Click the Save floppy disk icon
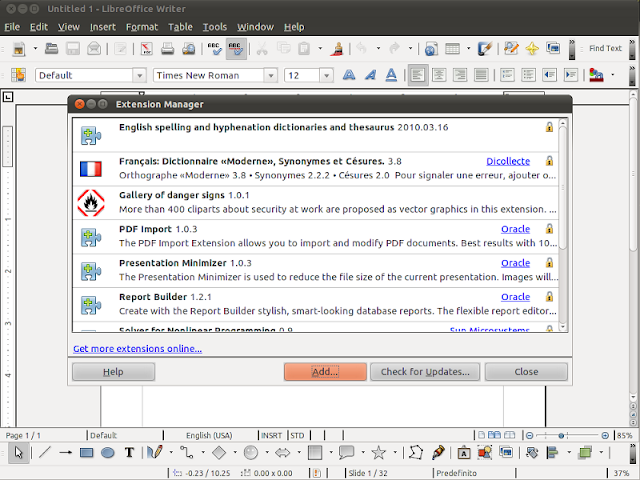Viewport: 640px width, 480px height. (73, 49)
